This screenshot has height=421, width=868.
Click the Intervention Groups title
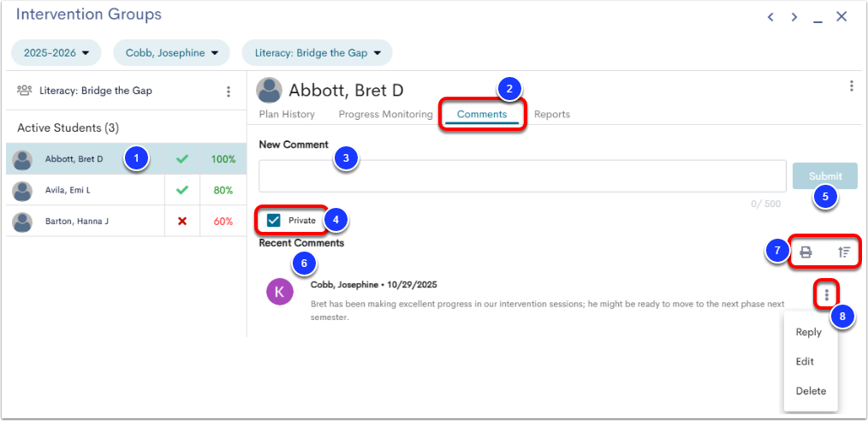click(x=88, y=15)
